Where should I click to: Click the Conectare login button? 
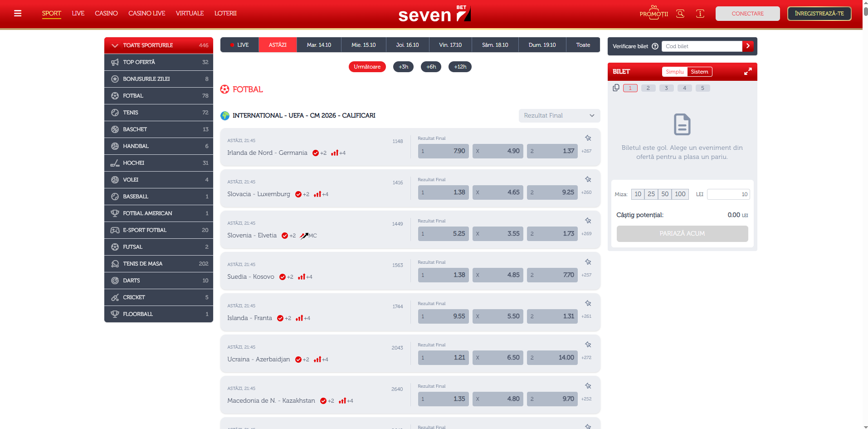click(x=747, y=14)
